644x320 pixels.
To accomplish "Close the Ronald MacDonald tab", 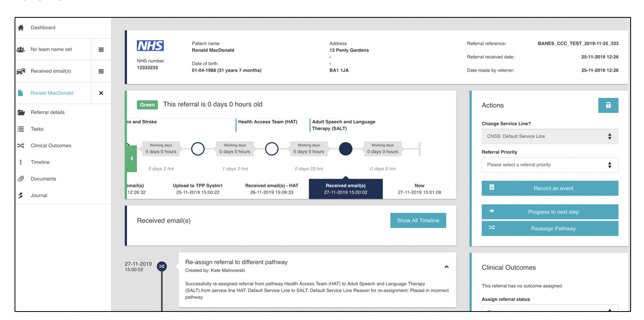I will click(101, 93).
